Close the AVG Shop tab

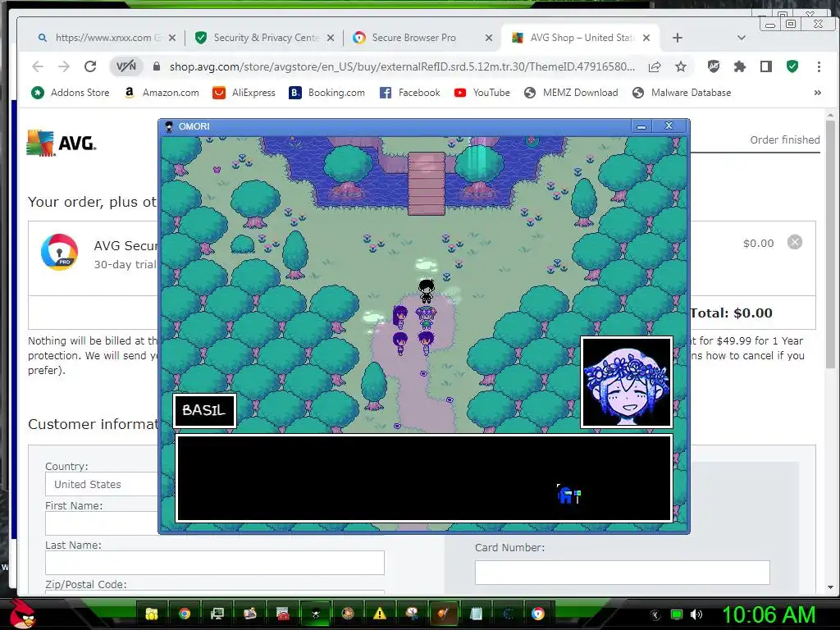[x=646, y=38]
